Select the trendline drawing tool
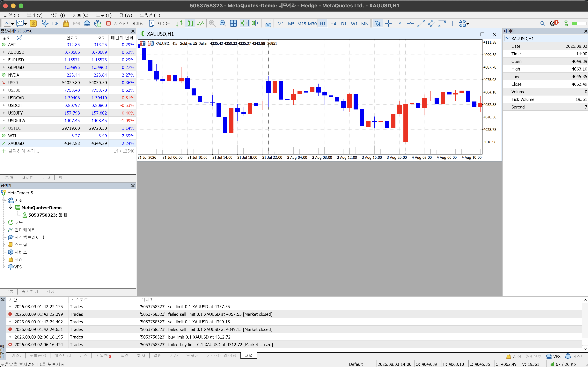 click(421, 24)
